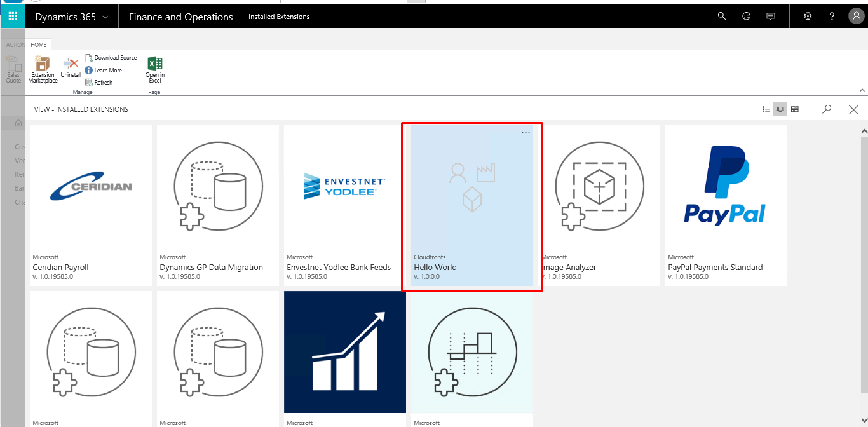
Task: Click Download Source in the ribbon
Action: (x=111, y=58)
